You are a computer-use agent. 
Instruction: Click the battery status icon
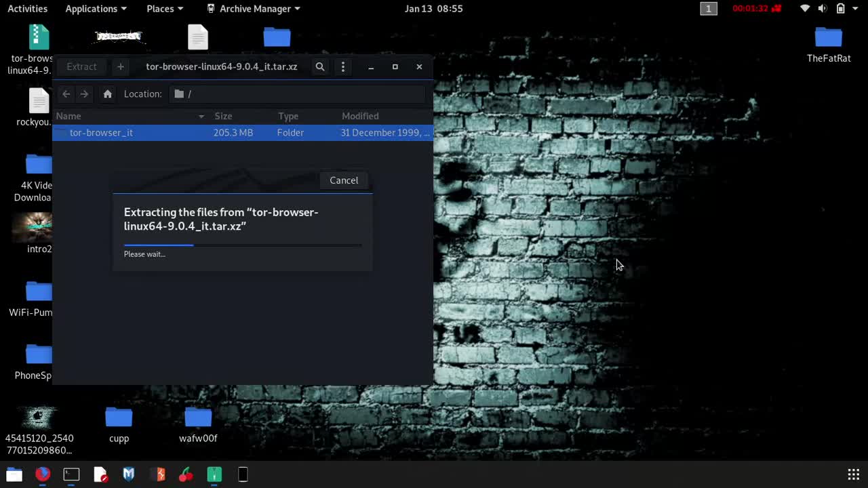841,9
